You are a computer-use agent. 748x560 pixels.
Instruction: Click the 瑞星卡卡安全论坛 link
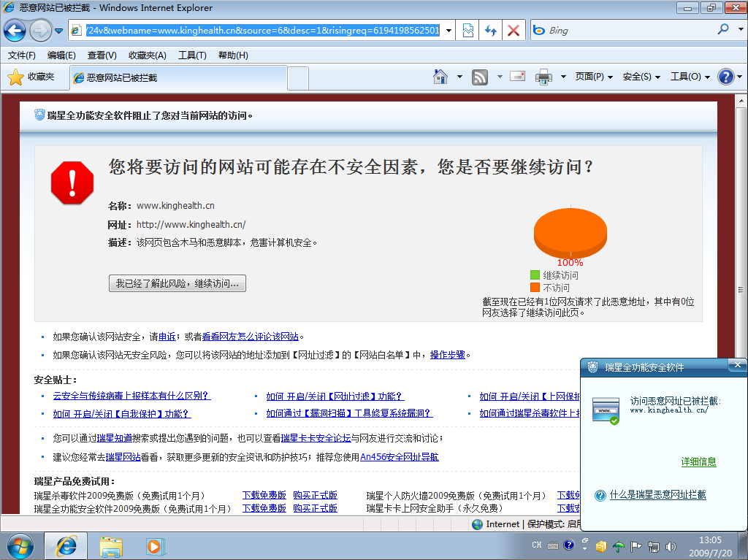(x=316, y=438)
